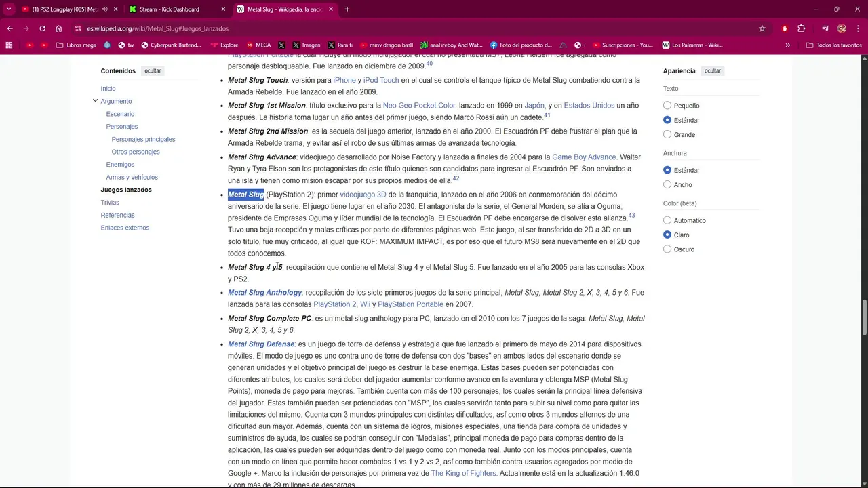Switch to the PS2 Longplay YouTube tab

click(64, 9)
